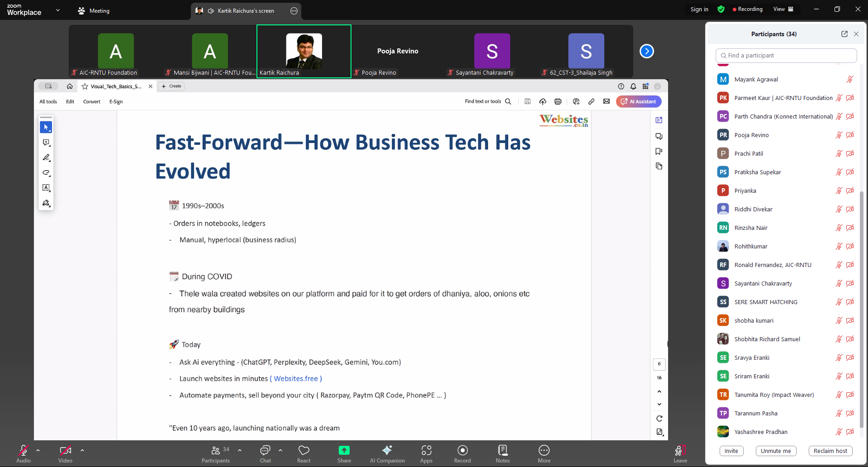The width and height of the screenshot is (868, 467).
Task: Open the More options menu
Action: (x=544, y=454)
